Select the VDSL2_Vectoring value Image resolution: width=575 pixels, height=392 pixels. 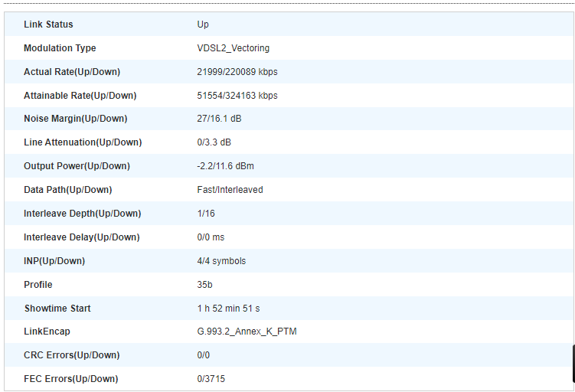click(234, 48)
